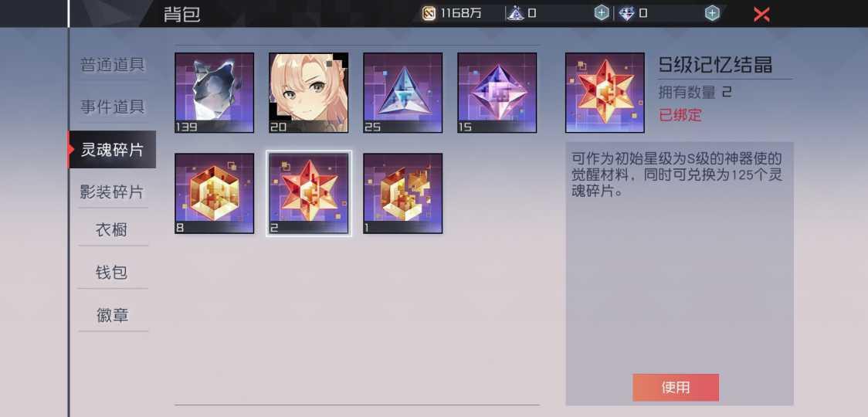The height and width of the screenshot is (417, 868).
Task: Select the blue triangle crystal item (25)
Action: tap(402, 93)
